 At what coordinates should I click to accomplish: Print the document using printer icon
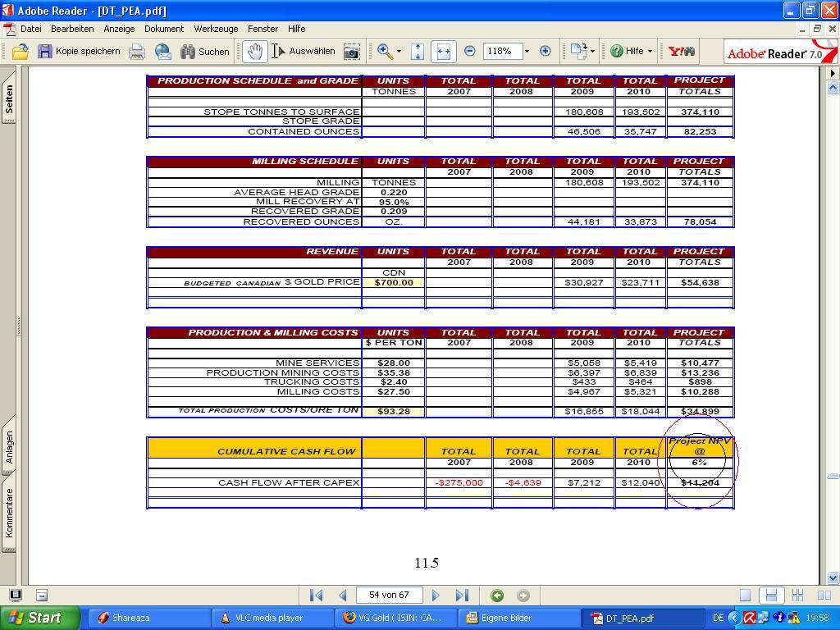pyautogui.click(x=137, y=52)
